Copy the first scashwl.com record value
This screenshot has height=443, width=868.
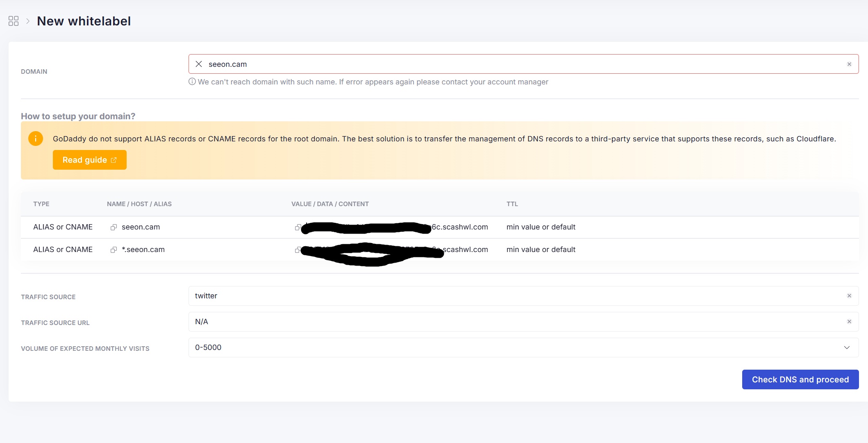tap(298, 227)
